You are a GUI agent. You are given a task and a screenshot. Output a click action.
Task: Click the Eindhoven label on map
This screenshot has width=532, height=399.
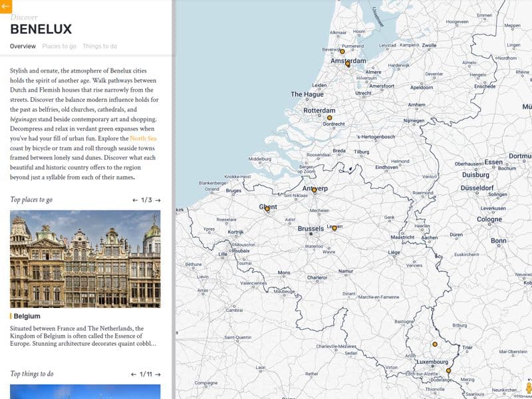pos(386,168)
